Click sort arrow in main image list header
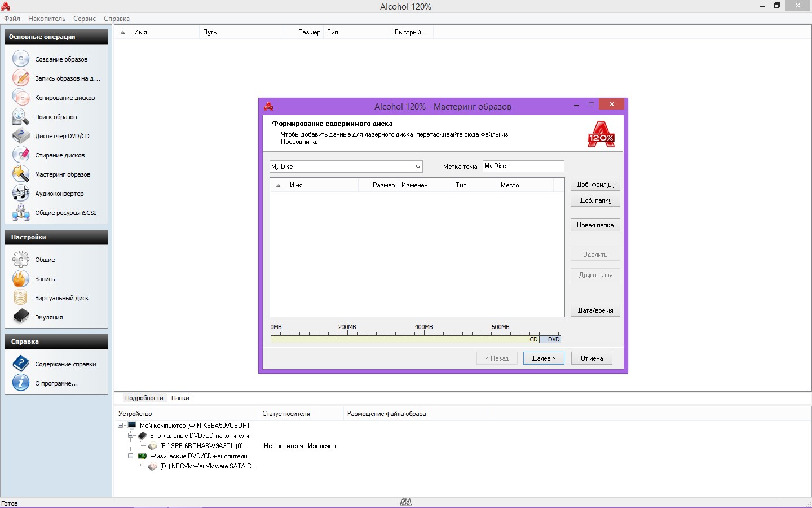The image size is (812, 508). [x=123, y=33]
